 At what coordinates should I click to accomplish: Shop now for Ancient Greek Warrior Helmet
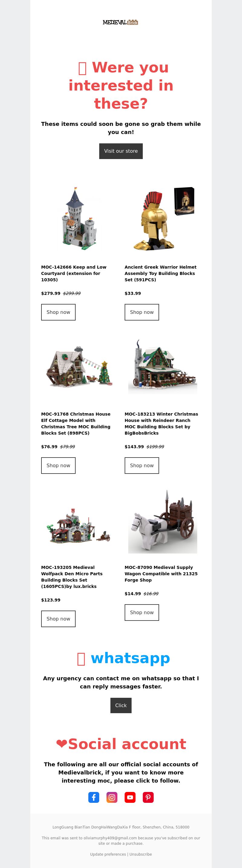point(142,312)
